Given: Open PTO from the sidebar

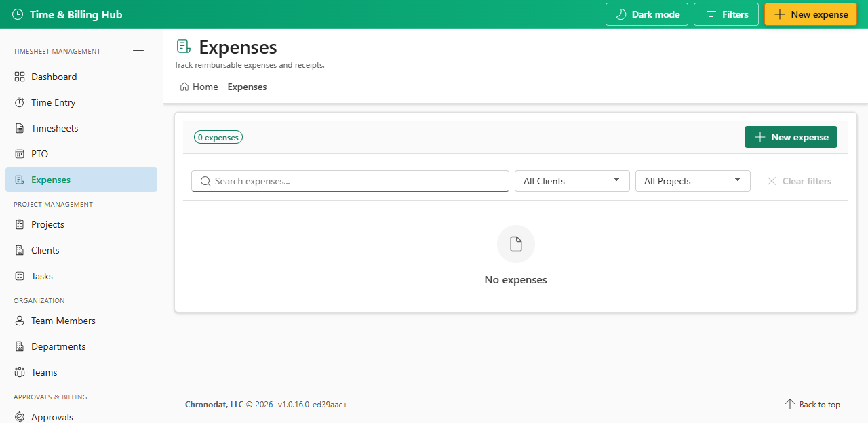Looking at the screenshot, I should point(81,154).
